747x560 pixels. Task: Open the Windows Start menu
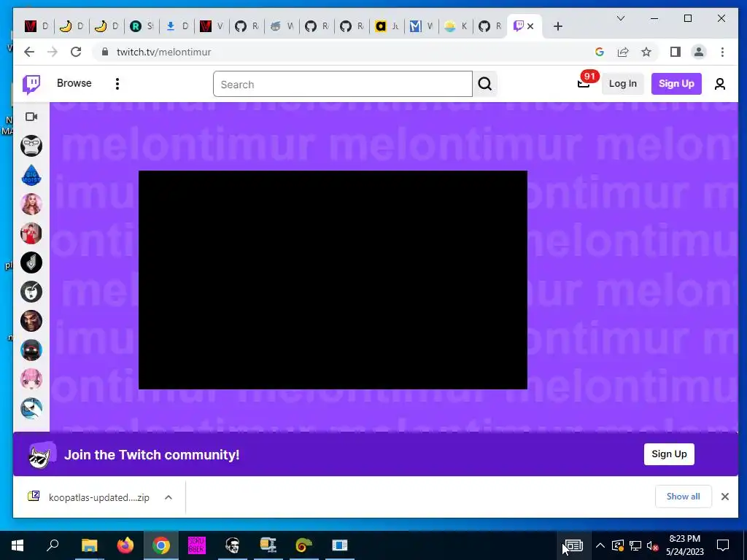(x=18, y=545)
